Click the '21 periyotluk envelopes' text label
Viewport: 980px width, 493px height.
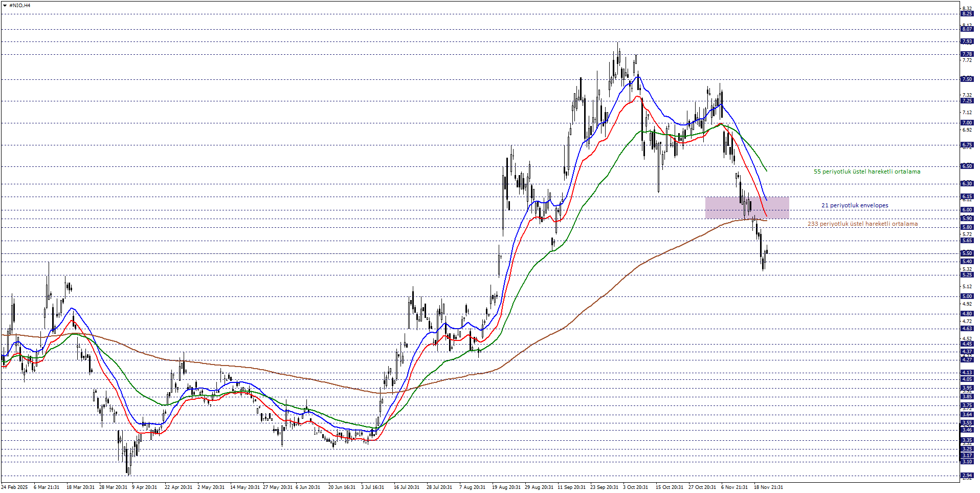[855, 206]
